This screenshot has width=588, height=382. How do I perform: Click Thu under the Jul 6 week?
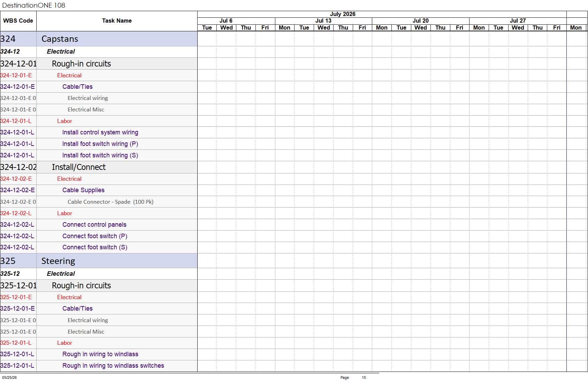point(246,28)
